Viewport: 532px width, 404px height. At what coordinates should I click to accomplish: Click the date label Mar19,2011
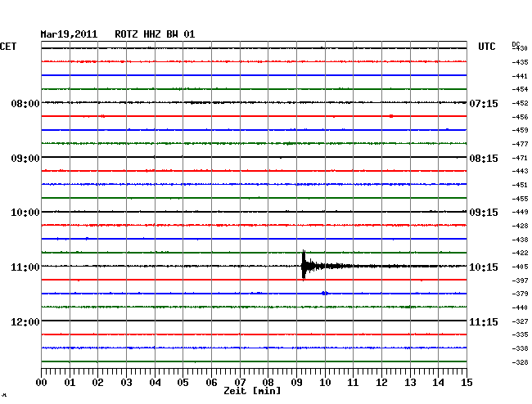(69, 34)
